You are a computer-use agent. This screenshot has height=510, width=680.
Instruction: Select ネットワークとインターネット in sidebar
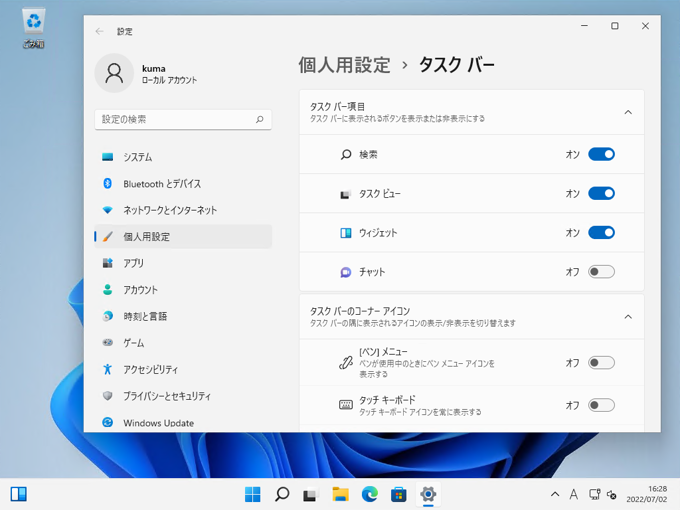tap(183, 210)
